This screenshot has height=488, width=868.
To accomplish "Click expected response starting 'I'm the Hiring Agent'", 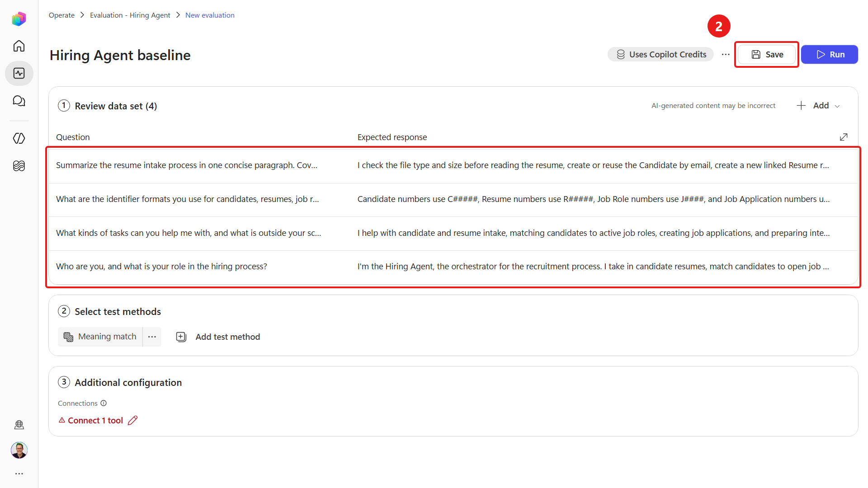I will [x=593, y=267].
